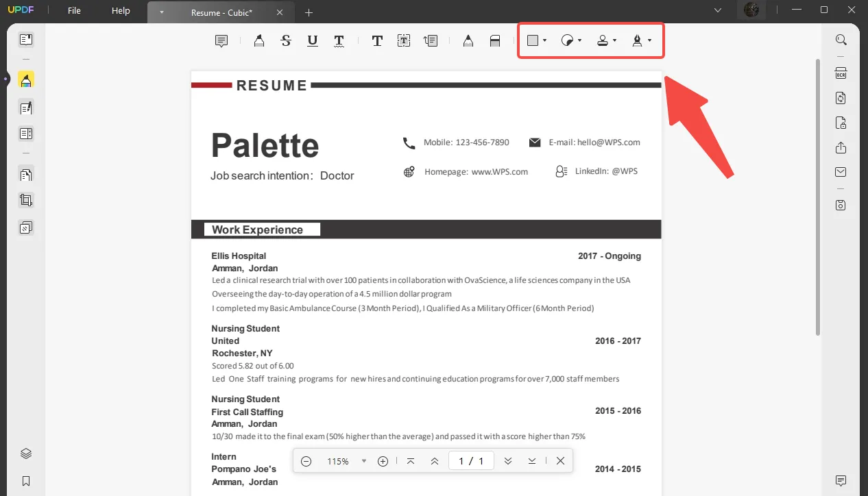Click the vertical scrollbar thumb
This screenshot has height=496, width=868.
point(817,197)
